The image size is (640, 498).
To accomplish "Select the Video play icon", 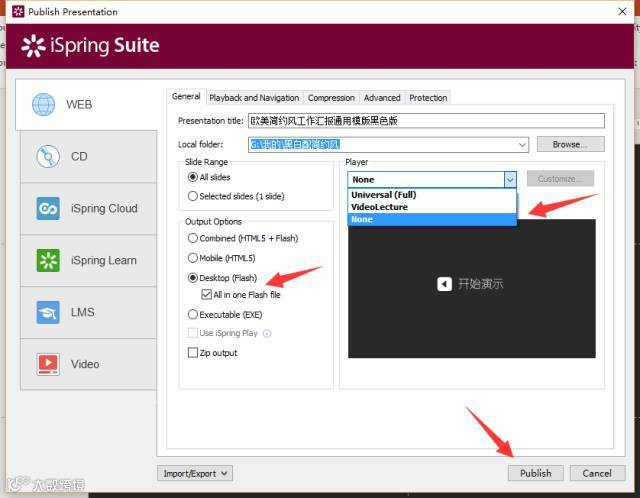I will coord(48,364).
